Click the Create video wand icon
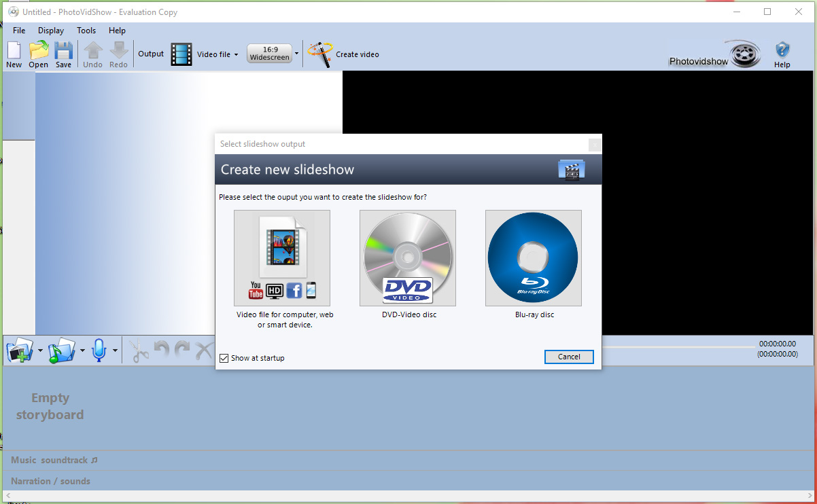This screenshot has width=817, height=504. 319,54
